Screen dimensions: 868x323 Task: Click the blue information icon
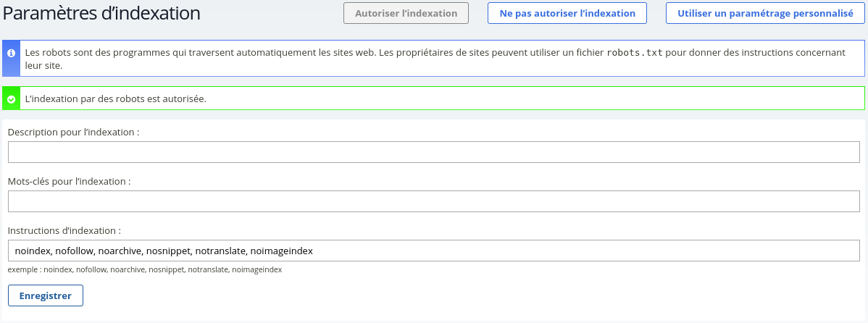(x=11, y=54)
